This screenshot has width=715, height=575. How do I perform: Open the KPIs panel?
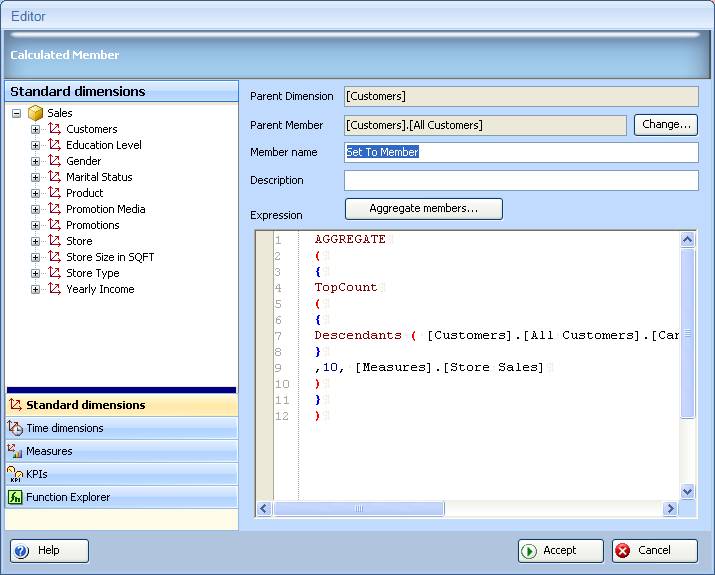pos(122,474)
